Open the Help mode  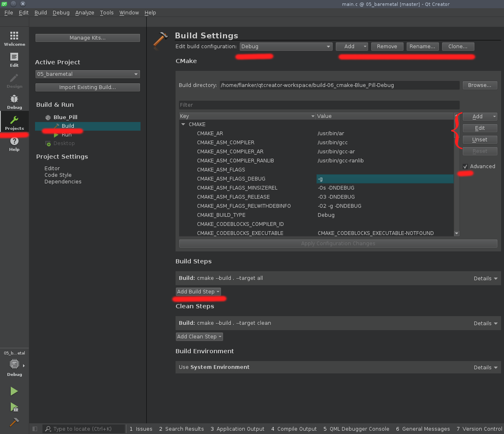14,144
